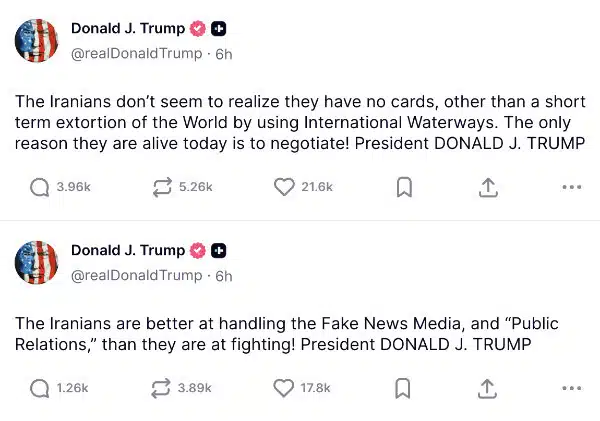
Task: Reply to the second post about Fake News
Action: (40, 388)
